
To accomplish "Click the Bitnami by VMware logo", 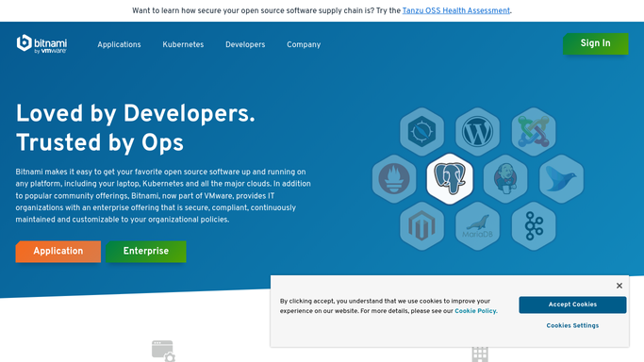I will 41,44.
